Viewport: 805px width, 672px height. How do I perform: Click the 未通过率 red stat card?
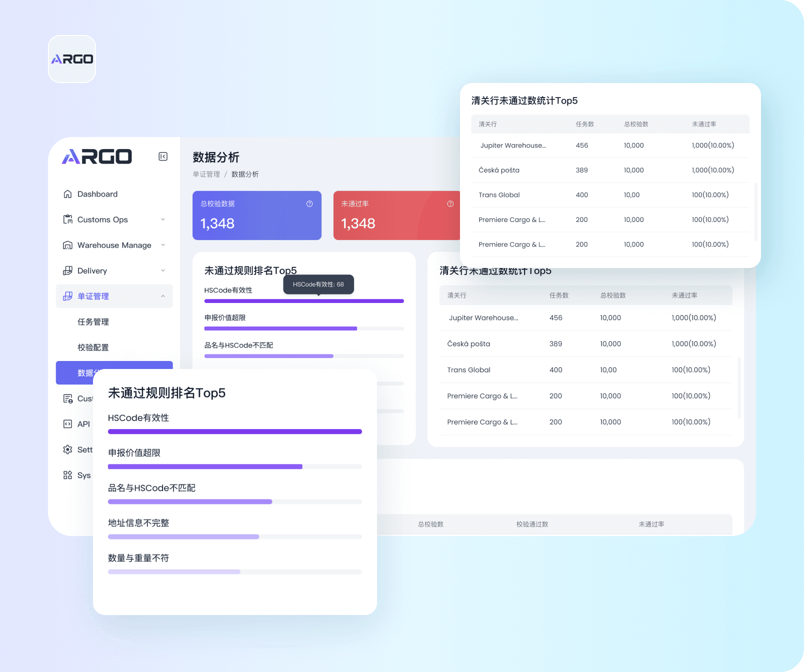pyautogui.click(x=396, y=215)
